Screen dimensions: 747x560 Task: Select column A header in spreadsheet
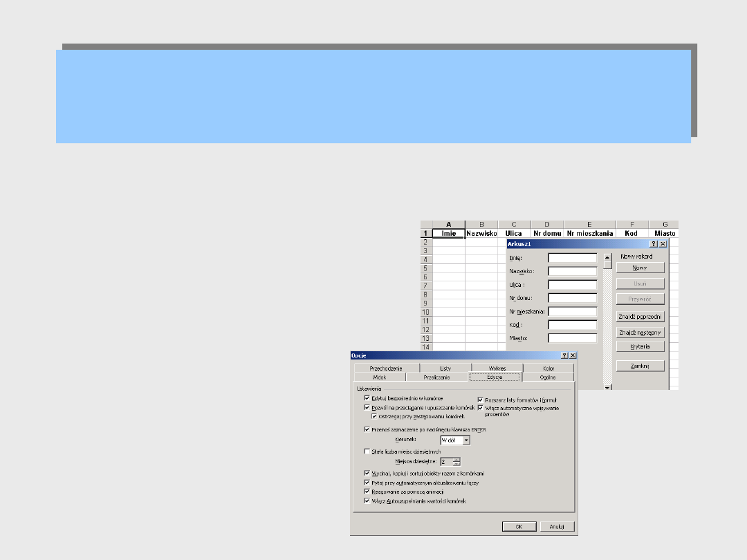click(x=448, y=225)
